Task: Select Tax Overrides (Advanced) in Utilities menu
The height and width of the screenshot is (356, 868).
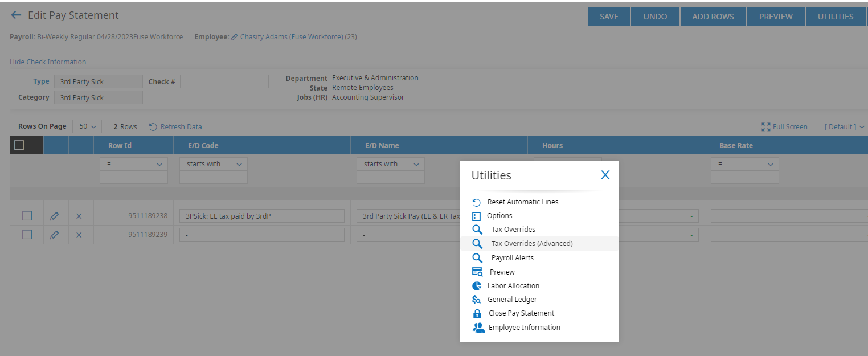Action: (x=531, y=243)
